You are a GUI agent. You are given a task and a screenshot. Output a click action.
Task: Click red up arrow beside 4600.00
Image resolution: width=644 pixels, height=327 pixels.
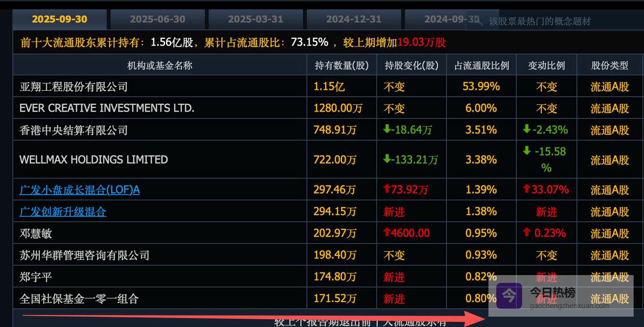click(x=386, y=233)
